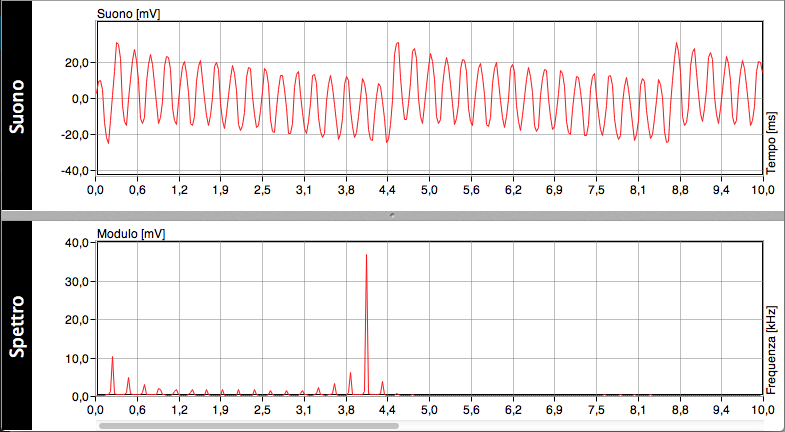Click the 'Frequenza [kHz]' axis label
The height and width of the screenshot is (432, 785).
click(771, 350)
